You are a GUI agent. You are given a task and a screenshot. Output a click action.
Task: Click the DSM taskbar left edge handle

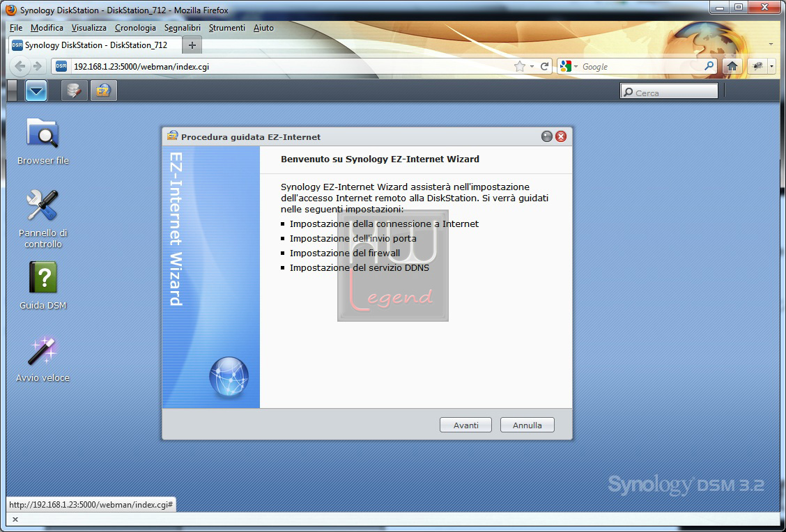point(12,91)
